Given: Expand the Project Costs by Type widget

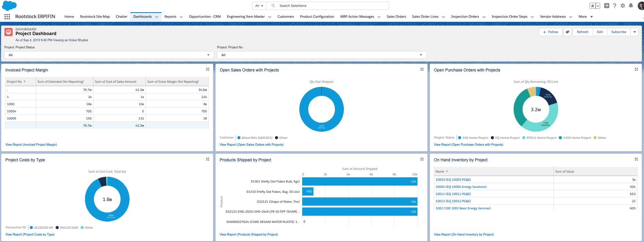Looking at the screenshot, I should (x=208, y=159).
